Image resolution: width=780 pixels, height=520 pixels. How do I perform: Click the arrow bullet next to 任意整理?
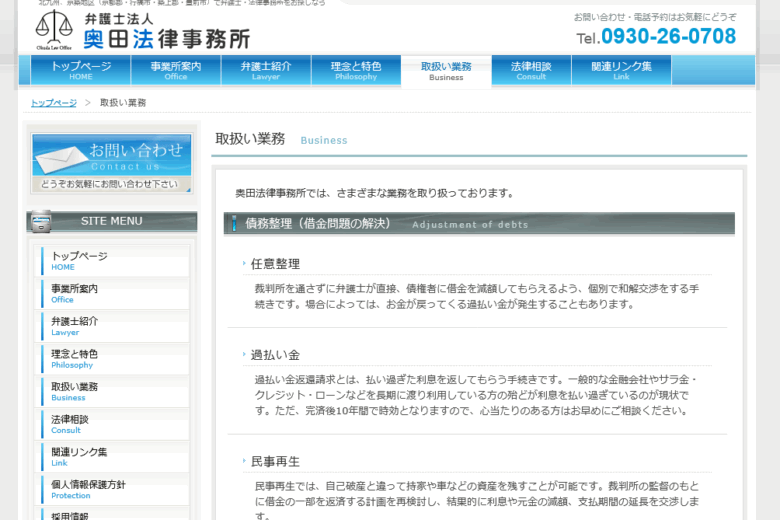(x=244, y=264)
